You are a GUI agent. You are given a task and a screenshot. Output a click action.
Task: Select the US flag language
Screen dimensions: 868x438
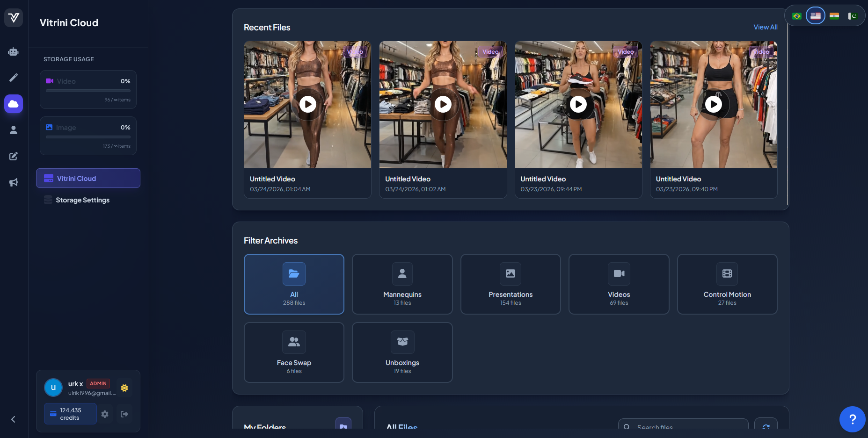coord(816,16)
